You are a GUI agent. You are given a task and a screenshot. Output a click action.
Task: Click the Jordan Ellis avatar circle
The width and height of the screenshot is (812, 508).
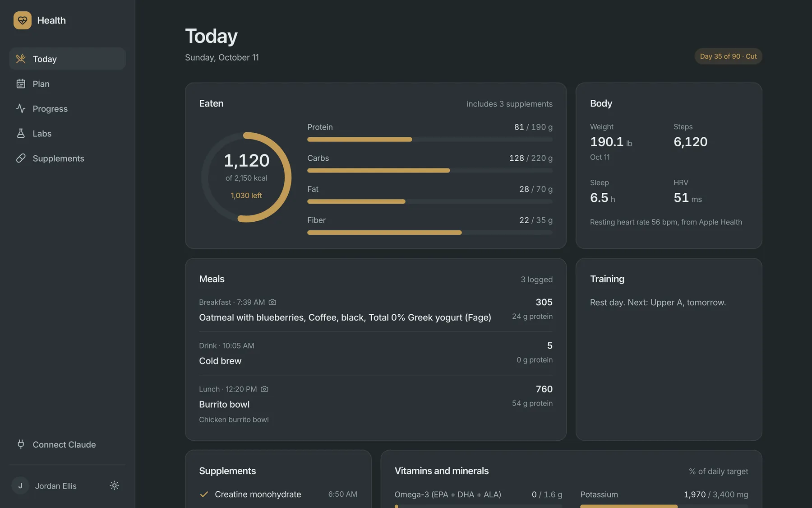[x=20, y=485]
